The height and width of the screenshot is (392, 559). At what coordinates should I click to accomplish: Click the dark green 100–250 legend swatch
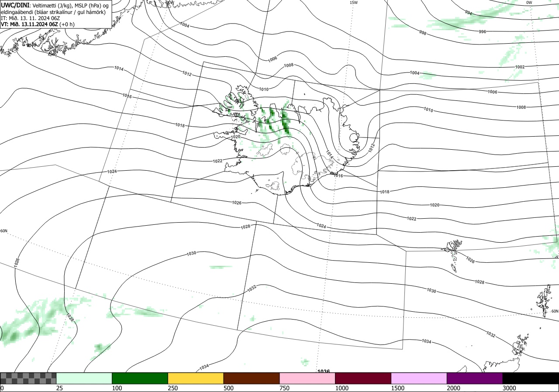140,378
